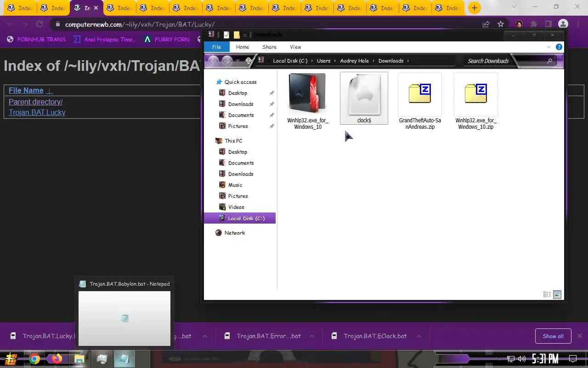
Task: Select Local Disk (C:) in the address breadcrumb
Action: (290, 61)
